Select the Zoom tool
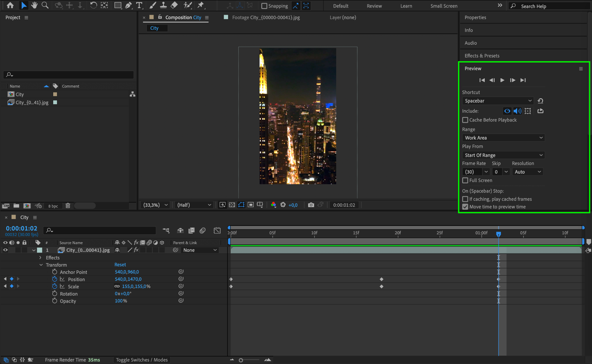The height and width of the screenshot is (364, 592). point(45,5)
